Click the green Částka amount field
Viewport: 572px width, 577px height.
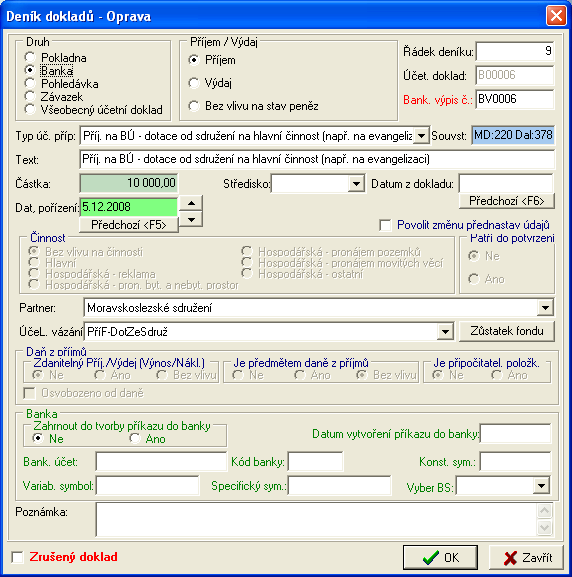pos(129,183)
